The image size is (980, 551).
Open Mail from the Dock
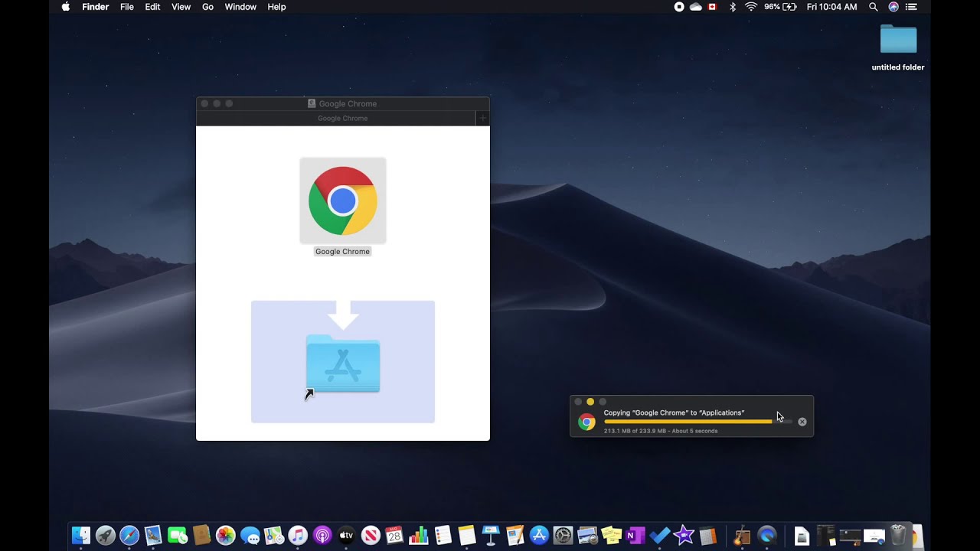tap(153, 536)
